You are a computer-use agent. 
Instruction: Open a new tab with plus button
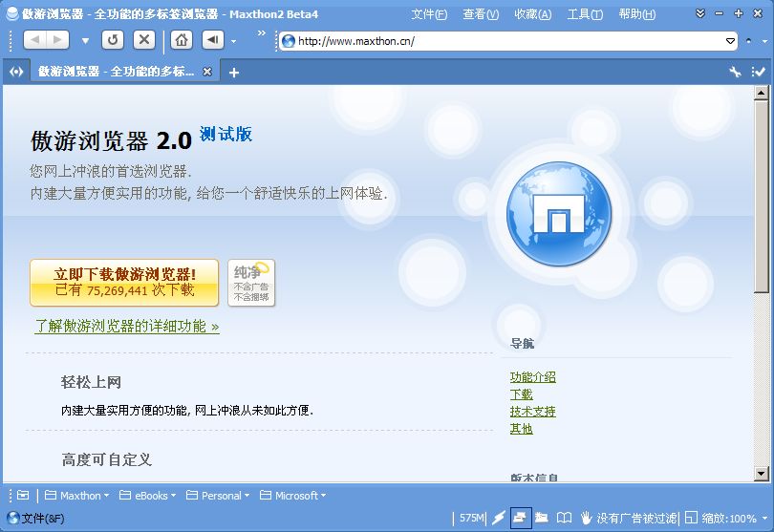coord(234,73)
